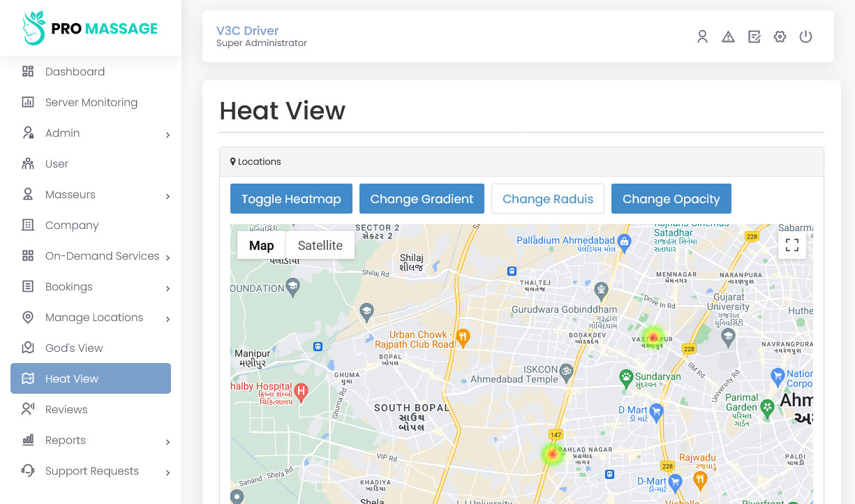The image size is (855, 504).
Task: Click the Prahlad Nagar heat spot
Action: point(553,454)
